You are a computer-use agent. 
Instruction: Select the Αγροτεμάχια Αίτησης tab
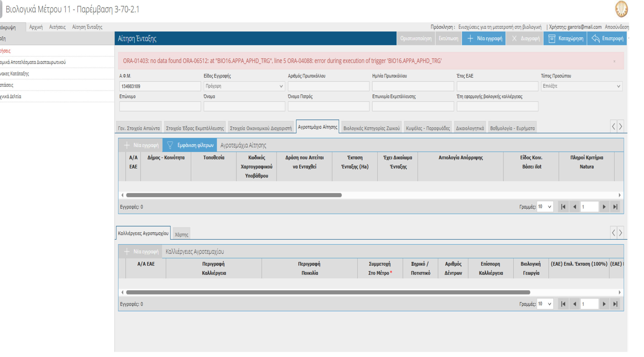coord(317,127)
